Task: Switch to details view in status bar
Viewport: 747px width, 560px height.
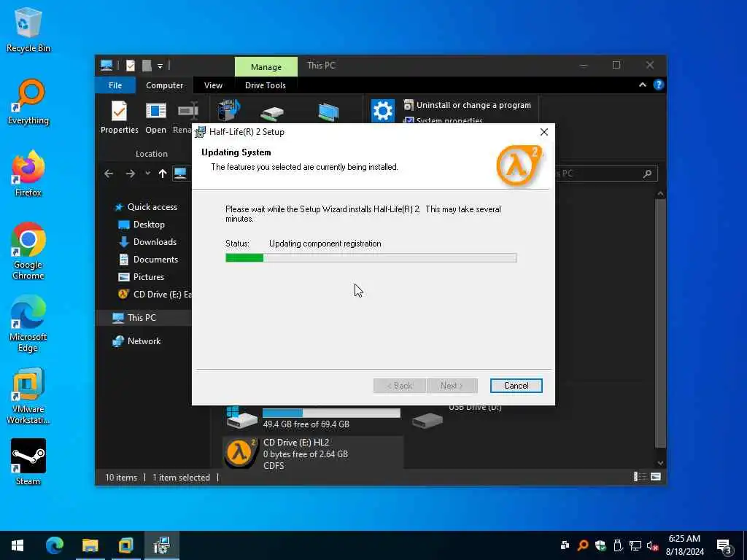Action: (639, 477)
